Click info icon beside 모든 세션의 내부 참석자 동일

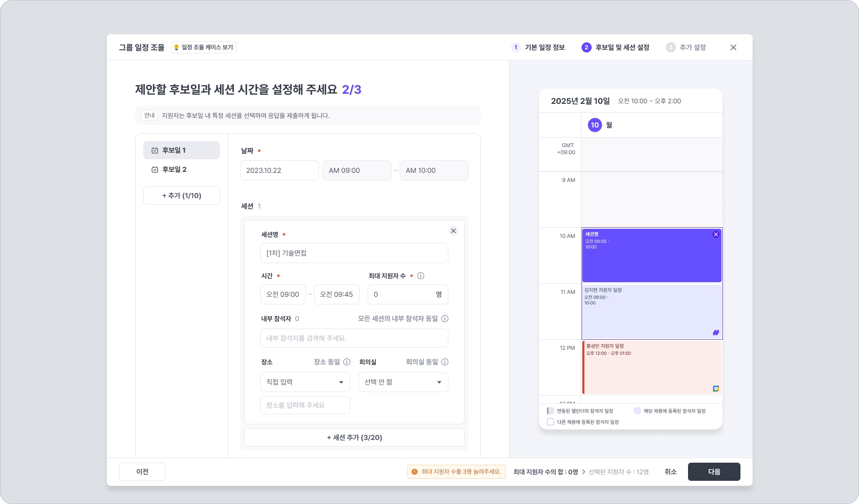[445, 319]
